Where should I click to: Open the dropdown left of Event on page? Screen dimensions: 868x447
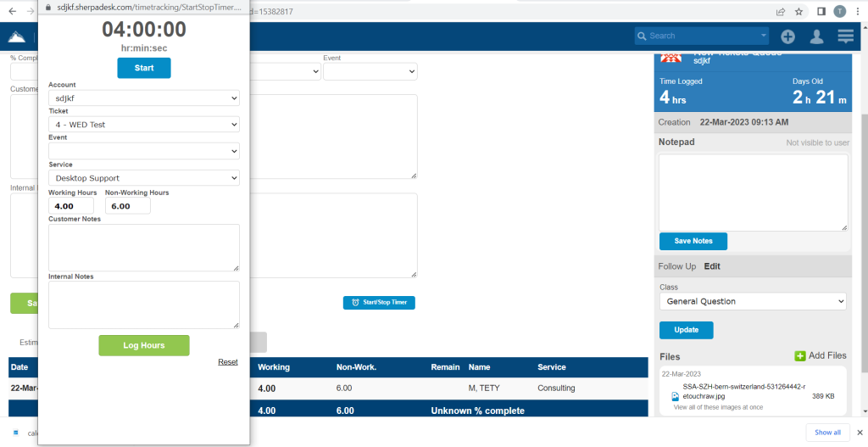(285, 71)
